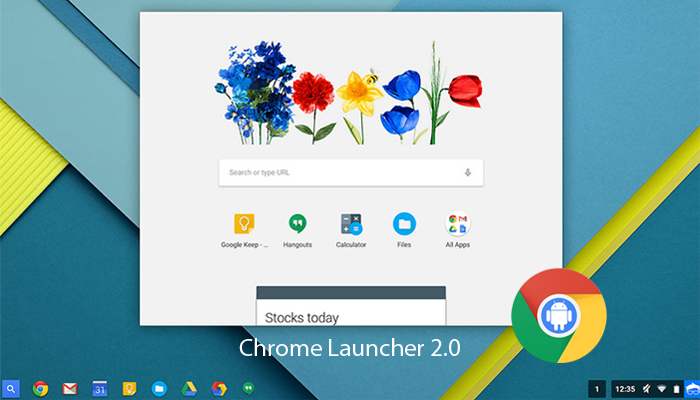Open the Calculator app

350,224
